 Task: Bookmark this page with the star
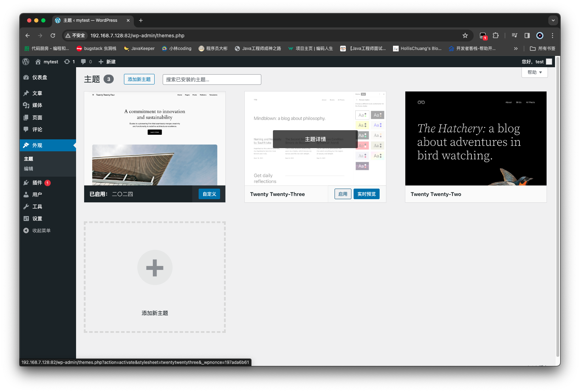(465, 36)
